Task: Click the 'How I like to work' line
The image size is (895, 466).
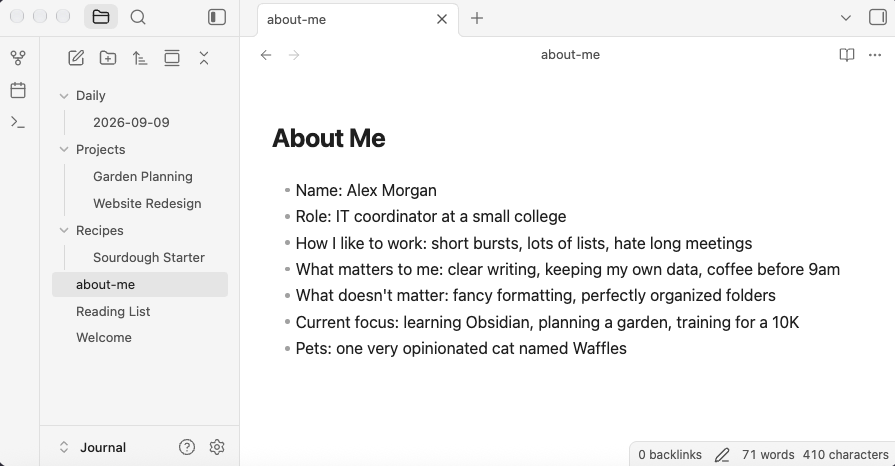Action: pyautogui.click(x=524, y=243)
